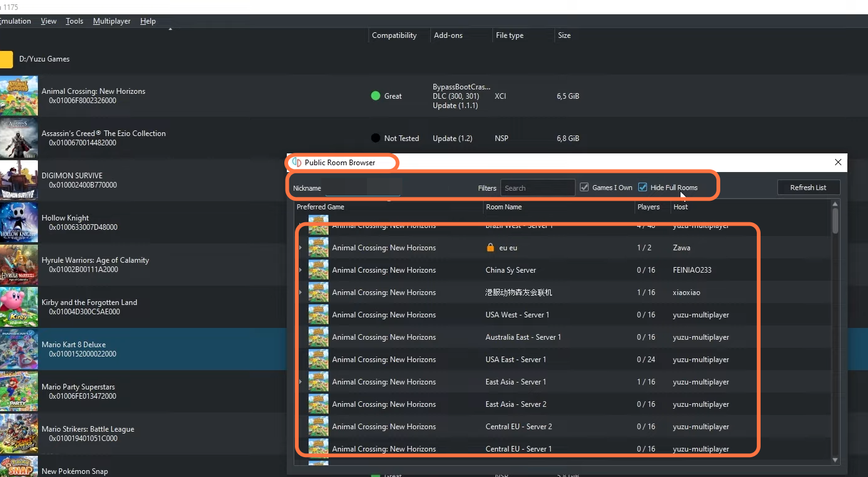
Task: Expand the East Asia - Server 1 room row
Action: 301,382
